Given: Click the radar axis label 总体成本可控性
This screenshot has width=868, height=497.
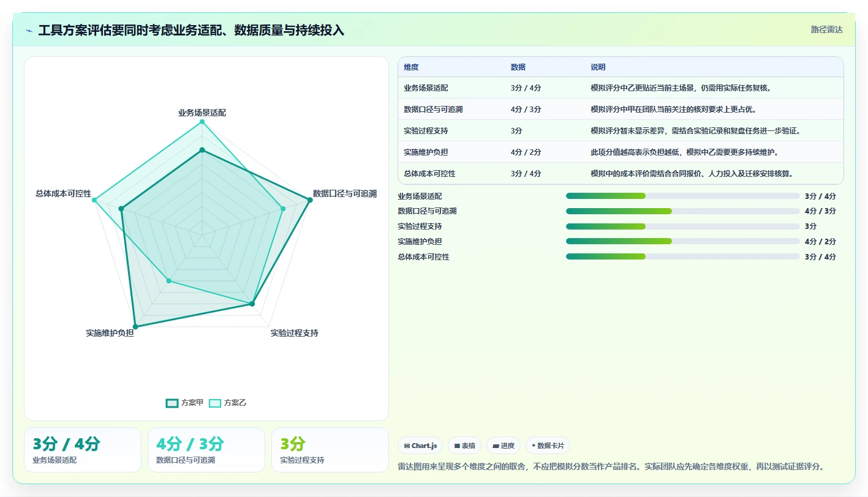Looking at the screenshot, I should [64, 193].
